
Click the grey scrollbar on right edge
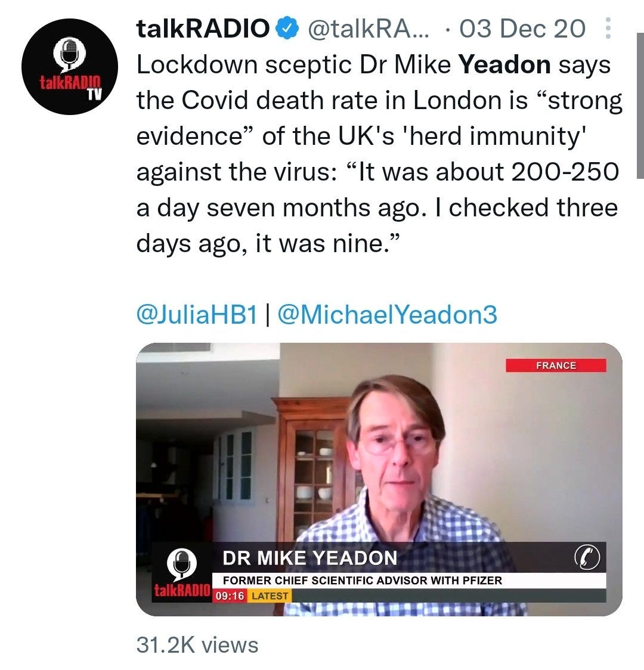point(640,106)
